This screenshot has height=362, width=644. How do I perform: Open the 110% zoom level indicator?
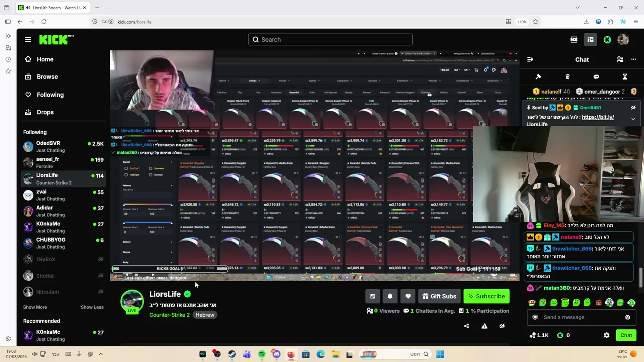[x=522, y=22]
